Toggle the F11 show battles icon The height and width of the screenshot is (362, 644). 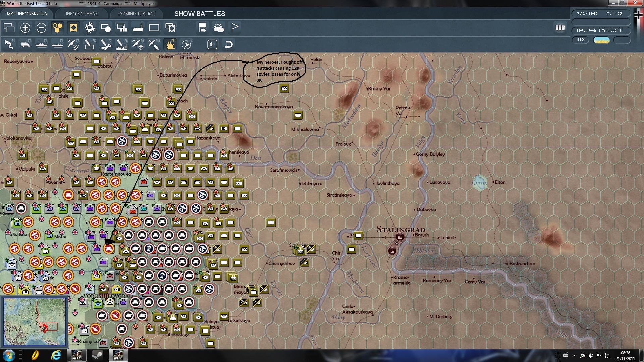[x=170, y=44]
